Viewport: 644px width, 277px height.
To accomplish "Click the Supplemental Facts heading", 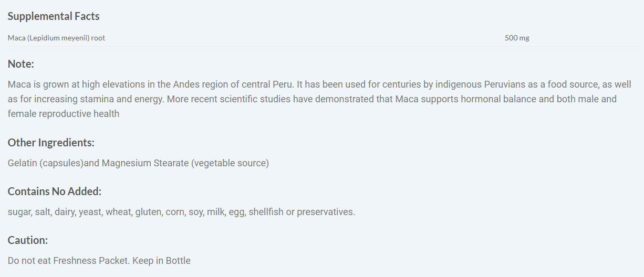I will pyautogui.click(x=54, y=16).
